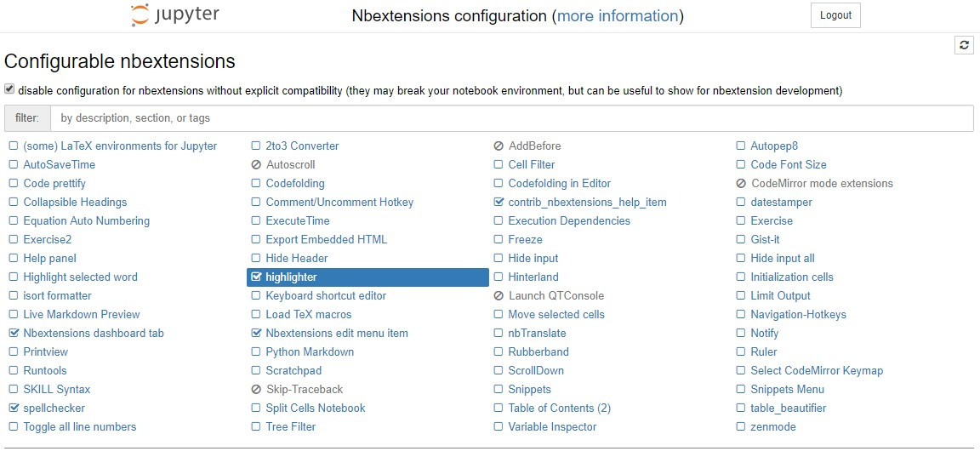Click the disabled icon beside CodeMirror mode extensions
The width and height of the screenshot is (980, 457).
741,184
